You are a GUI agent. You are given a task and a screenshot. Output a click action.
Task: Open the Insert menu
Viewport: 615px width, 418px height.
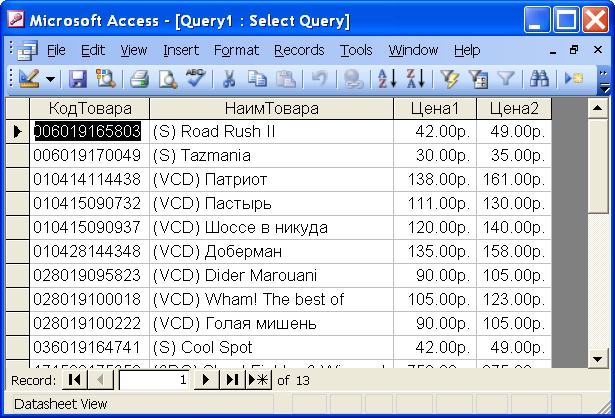181,50
